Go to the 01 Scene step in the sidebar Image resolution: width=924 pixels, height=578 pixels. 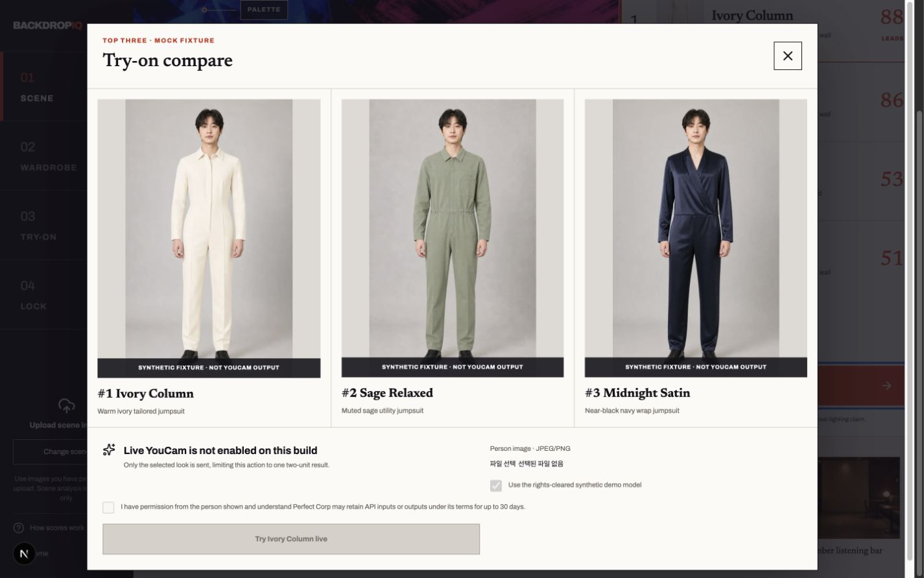click(x=44, y=86)
